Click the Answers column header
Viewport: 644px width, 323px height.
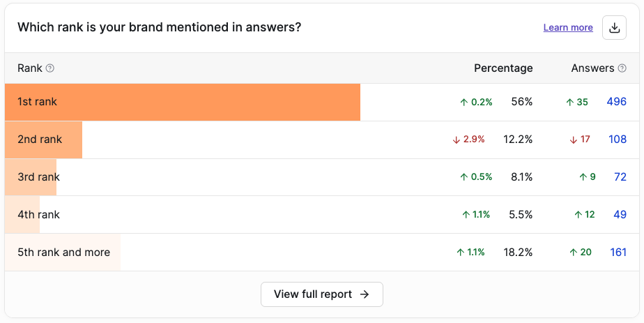click(x=592, y=68)
